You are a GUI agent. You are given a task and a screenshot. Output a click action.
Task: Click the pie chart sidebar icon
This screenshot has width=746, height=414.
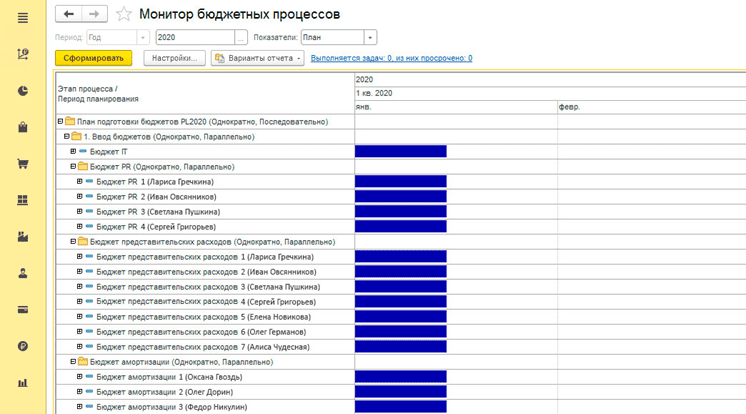[x=23, y=91]
